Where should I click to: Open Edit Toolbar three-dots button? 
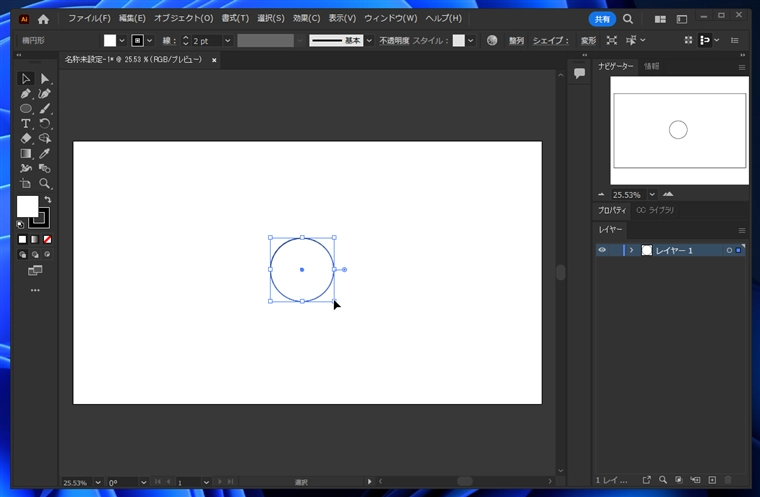35,290
